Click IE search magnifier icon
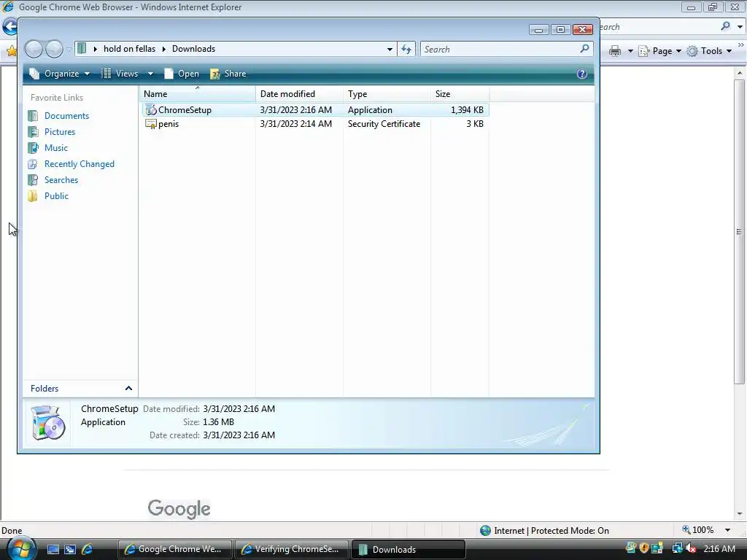Image resolution: width=747 pixels, height=560 pixels. click(726, 26)
